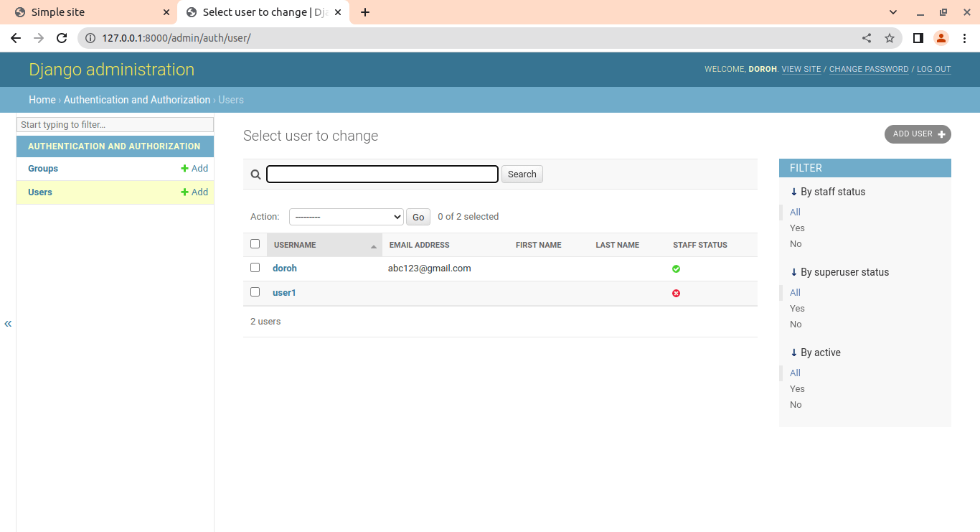Screen dimensions: 980x532
Task: Open the tab search chevron dropdown
Action: pos(893,12)
